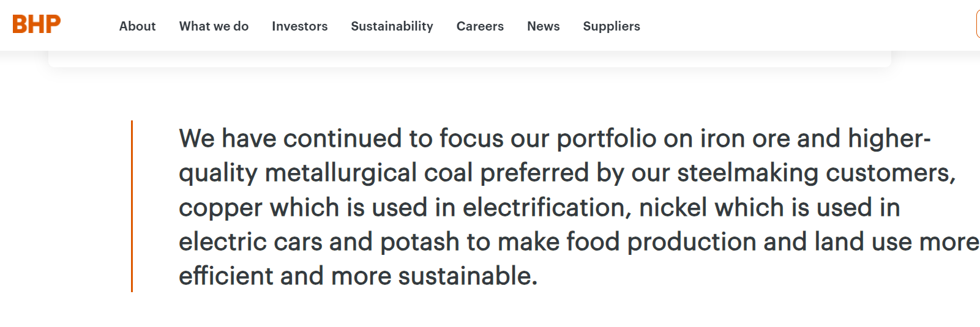Open the News navigation item
This screenshot has height=327, width=980.
pyautogui.click(x=543, y=26)
